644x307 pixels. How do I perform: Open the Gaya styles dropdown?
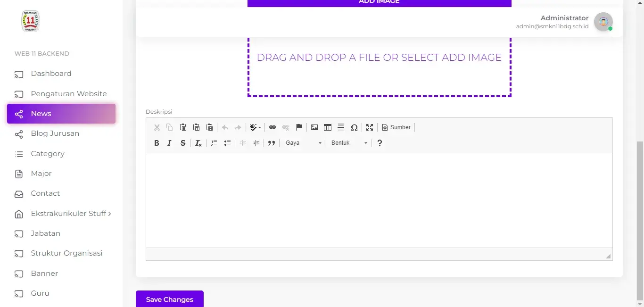tap(304, 143)
